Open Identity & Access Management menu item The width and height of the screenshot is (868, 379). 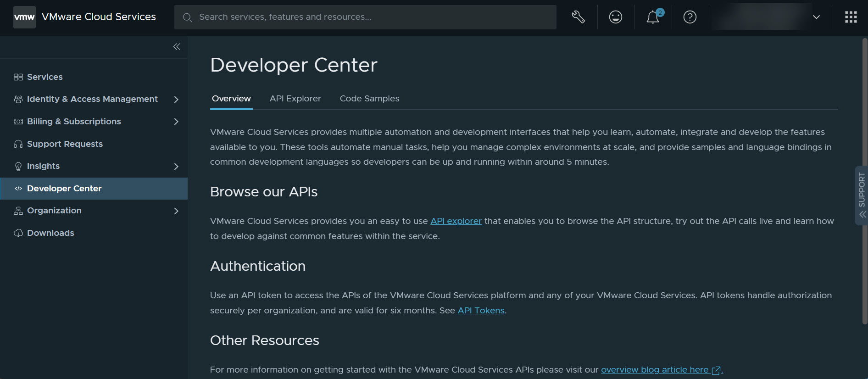pos(94,99)
